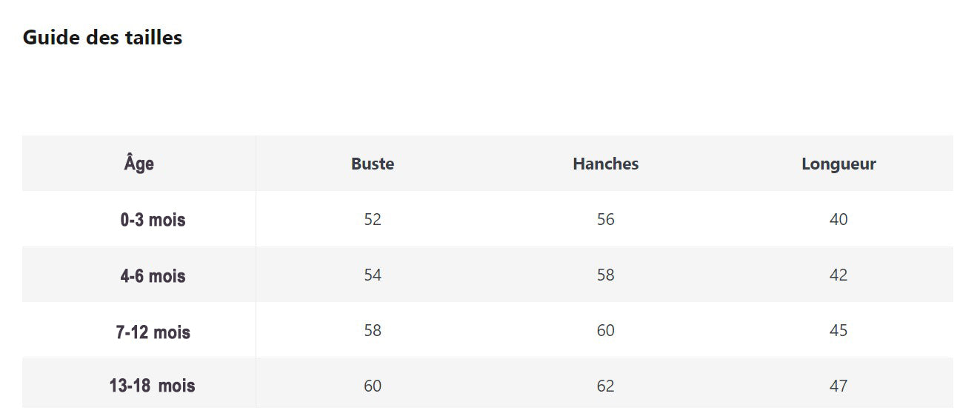Click the Buste column header
980x419 pixels.
pos(373,164)
